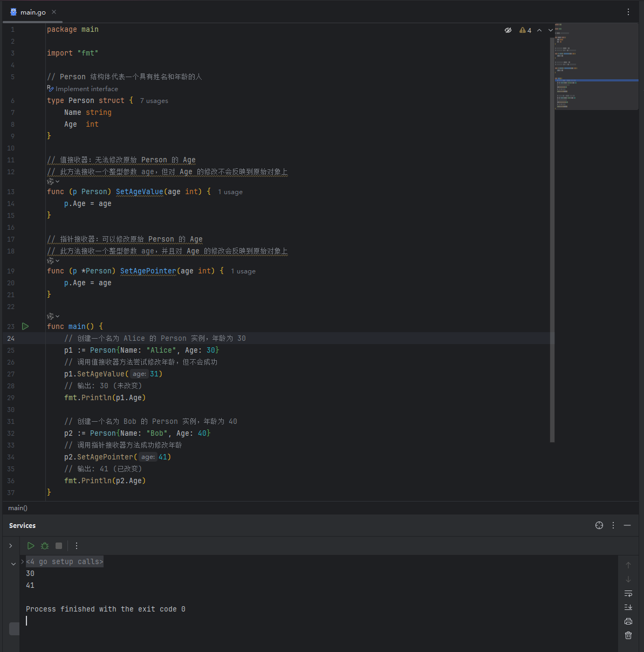This screenshot has height=652, width=644.
Task: Open AI actions dropdown above SetAgeValue
Action: coord(53,182)
